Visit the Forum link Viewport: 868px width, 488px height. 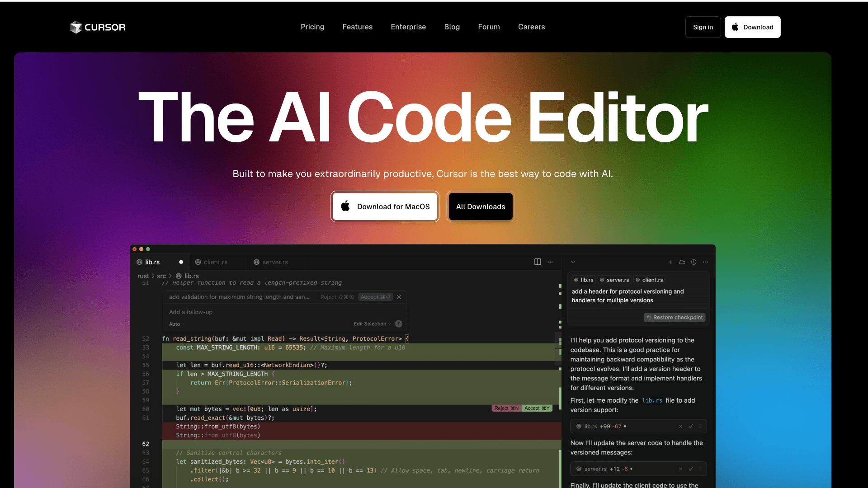point(489,27)
